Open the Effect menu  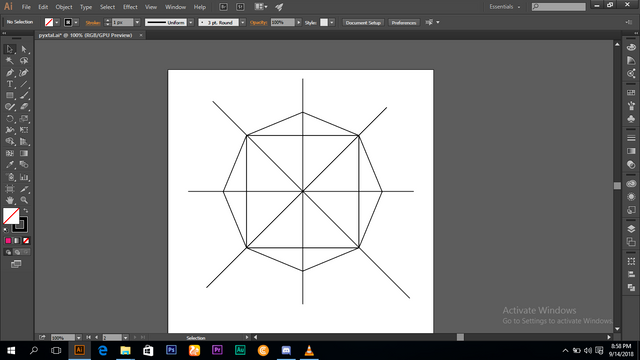(130, 7)
